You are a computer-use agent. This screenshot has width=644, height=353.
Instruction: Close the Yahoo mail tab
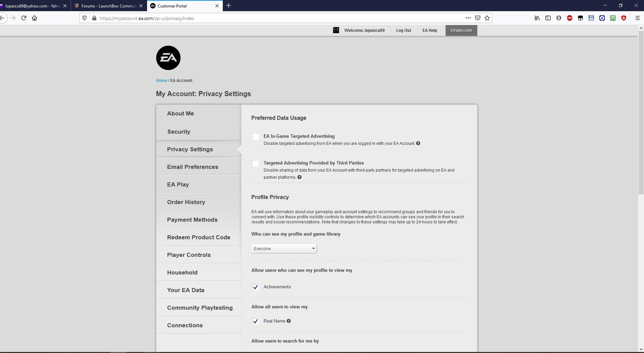point(65,6)
